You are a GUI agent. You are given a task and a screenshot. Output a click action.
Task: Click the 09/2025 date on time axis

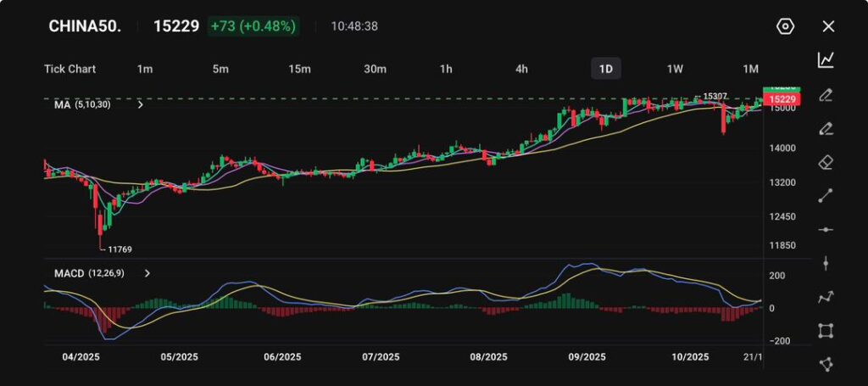pos(587,357)
